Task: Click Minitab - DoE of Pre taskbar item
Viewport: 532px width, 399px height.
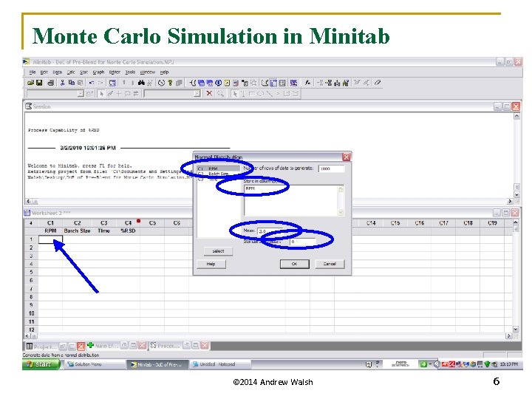Action: pos(158,364)
